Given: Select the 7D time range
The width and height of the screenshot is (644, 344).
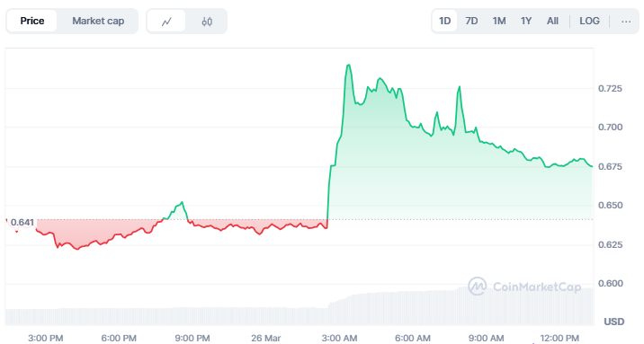Looking at the screenshot, I should pyautogui.click(x=471, y=21).
